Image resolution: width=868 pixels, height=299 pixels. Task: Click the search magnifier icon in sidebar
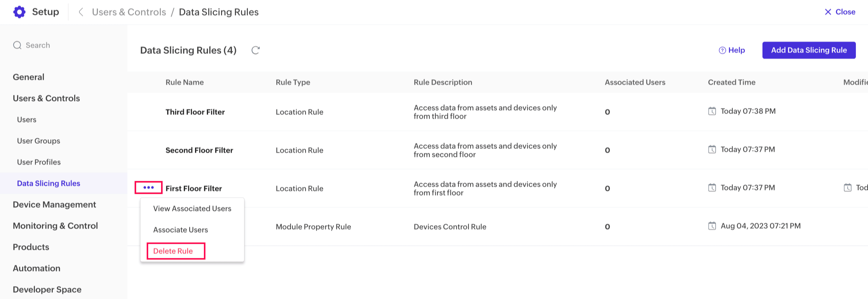pos(17,45)
